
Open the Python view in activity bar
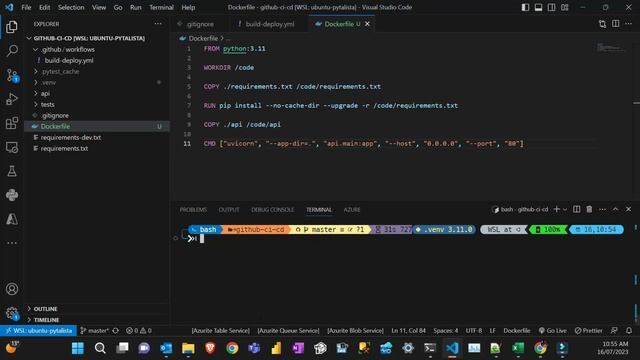(12, 195)
